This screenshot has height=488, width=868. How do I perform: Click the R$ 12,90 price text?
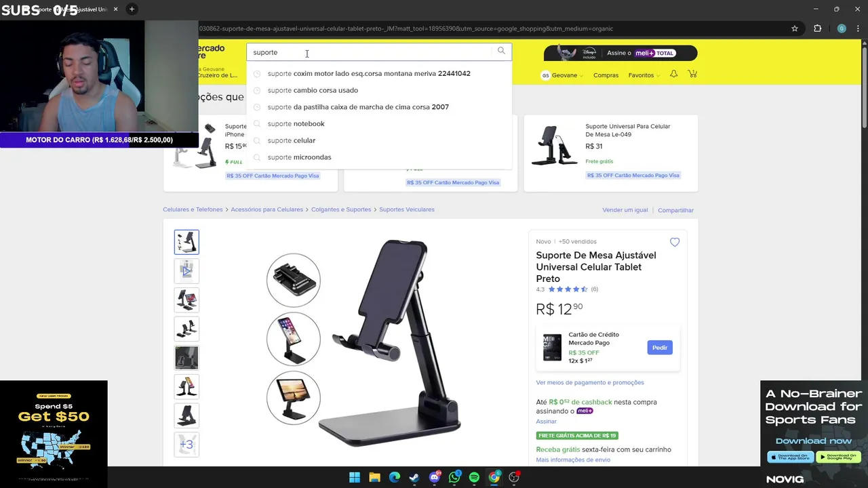pos(559,309)
